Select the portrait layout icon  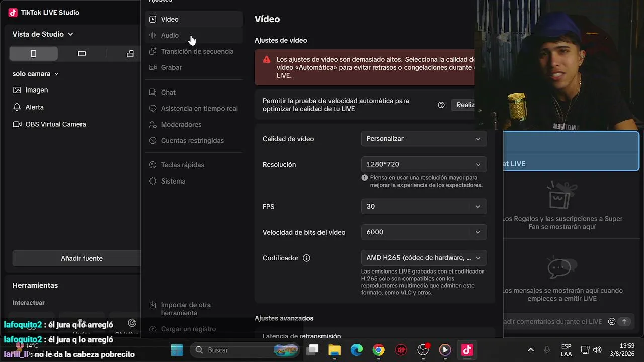pos(34,54)
